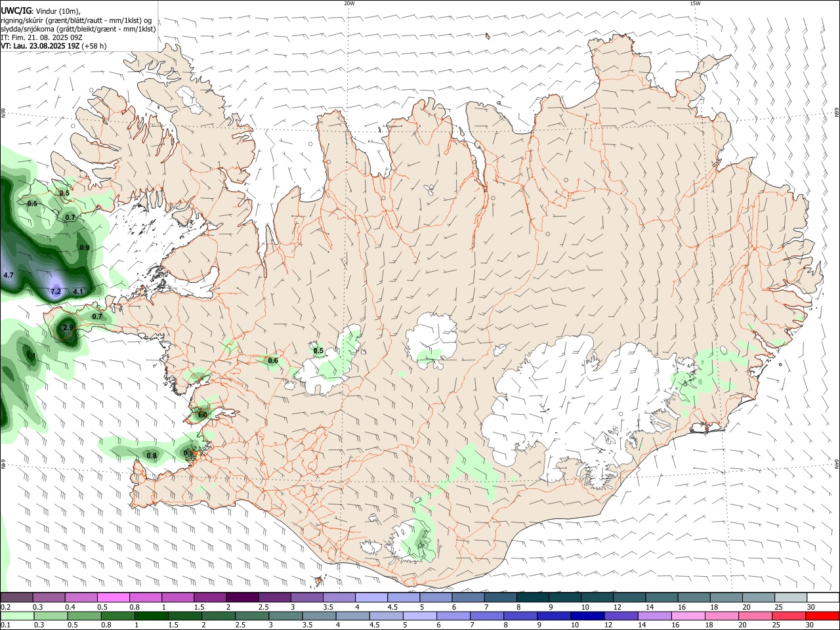This screenshot has width=840, height=630.
Task: Select the violet 12 swatch in lower legend
Action: coord(621,616)
